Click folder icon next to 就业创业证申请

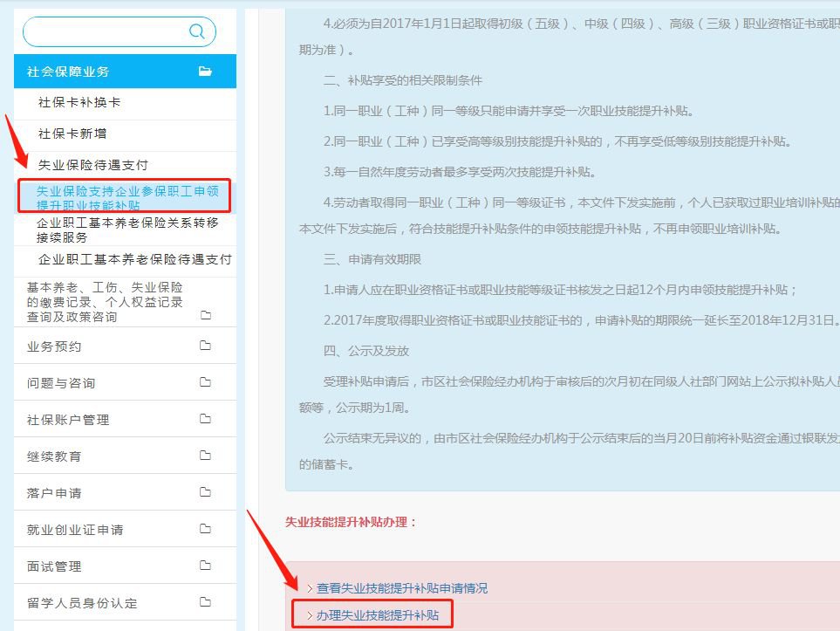coord(206,529)
